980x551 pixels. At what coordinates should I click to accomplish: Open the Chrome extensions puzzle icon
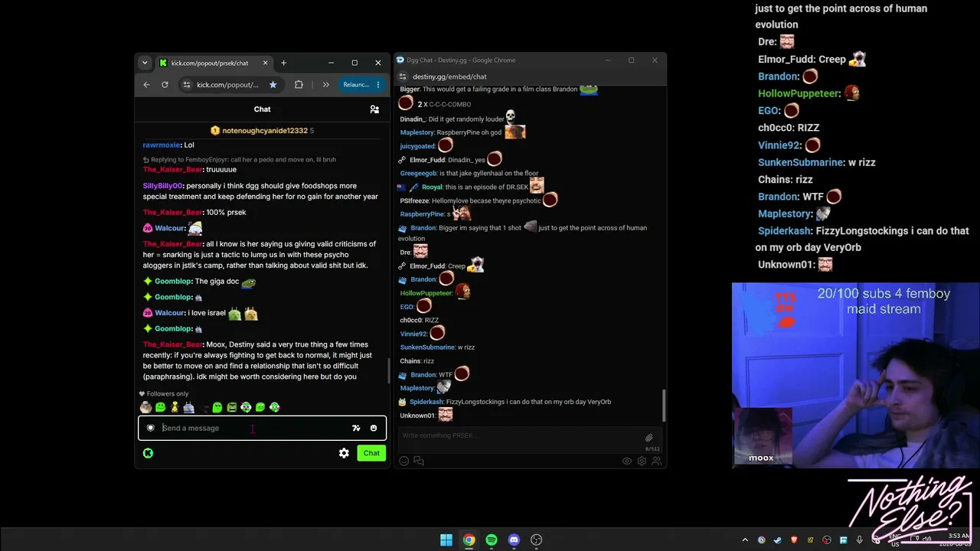[299, 84]
